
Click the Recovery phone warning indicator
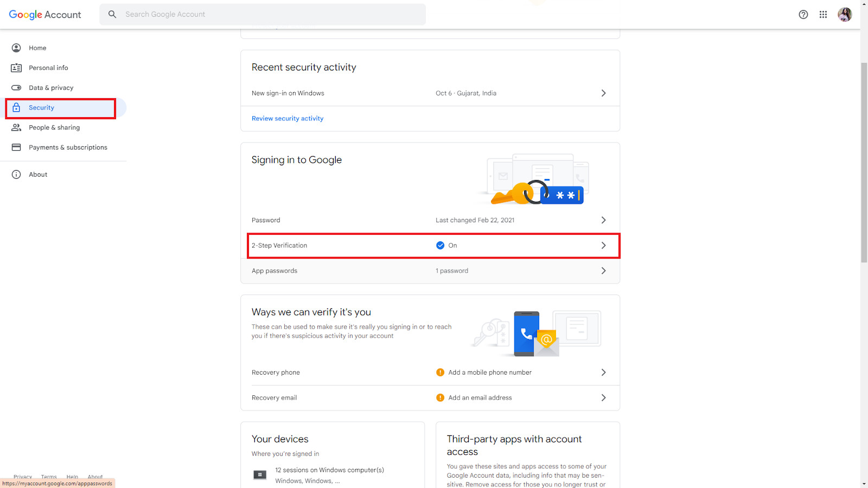point(440,373)
